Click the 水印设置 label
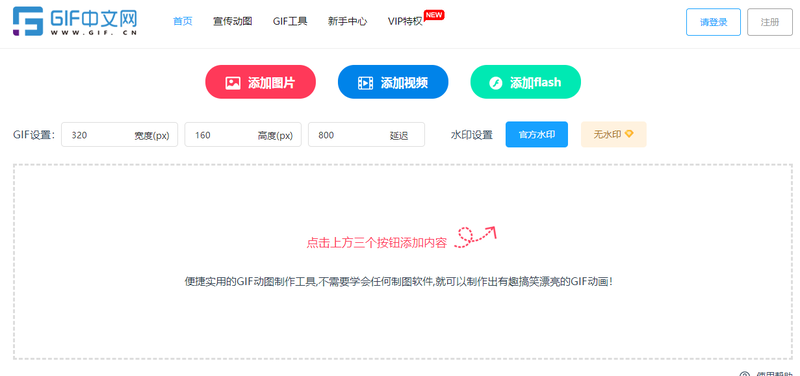Screen dimensions: 800x376 [x=472, y=135]
